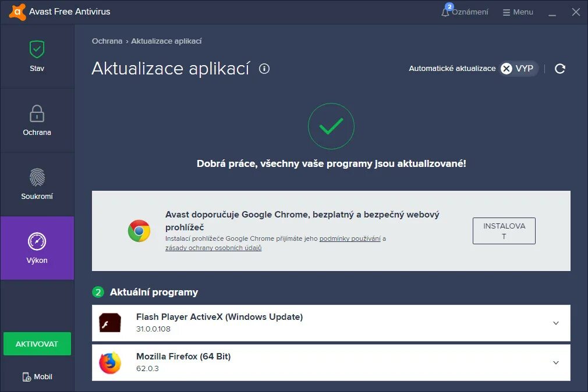Open zásady ochrany osobních údajů link
588x392 pixels.
[x=214, y=248]
